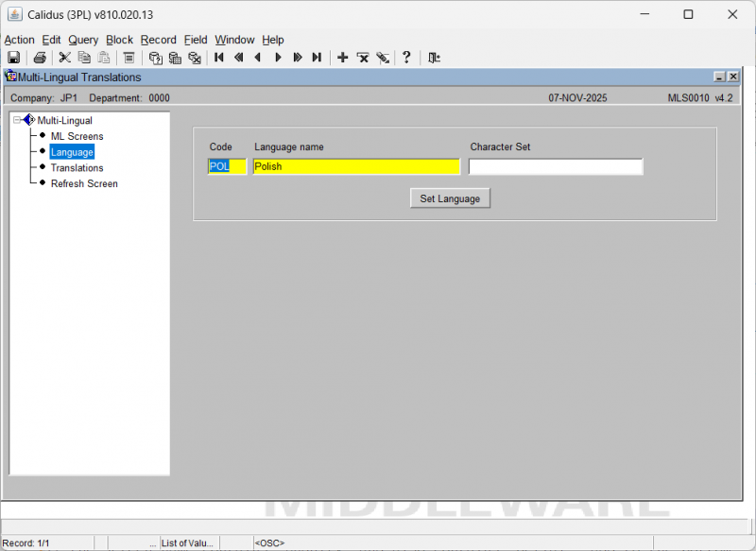This screenshot has width=756, height=551.
Task: Select Translations tree item
Action: 77,167
